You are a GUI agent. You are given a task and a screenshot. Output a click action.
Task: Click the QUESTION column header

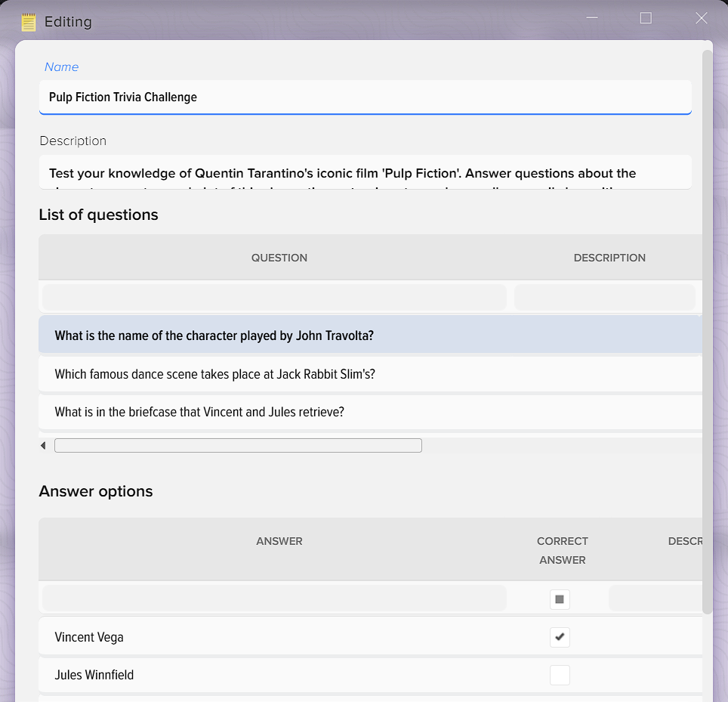coord(279,258)
